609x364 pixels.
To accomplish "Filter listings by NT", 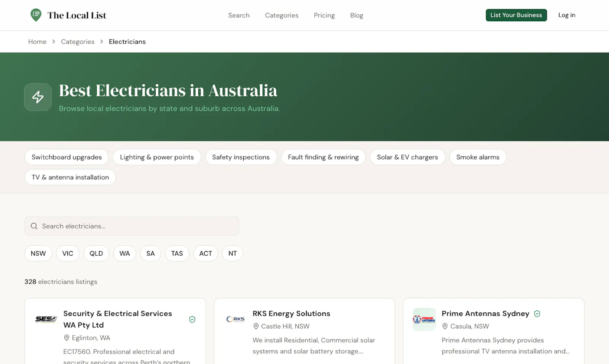I will click(x=233, y=253).
